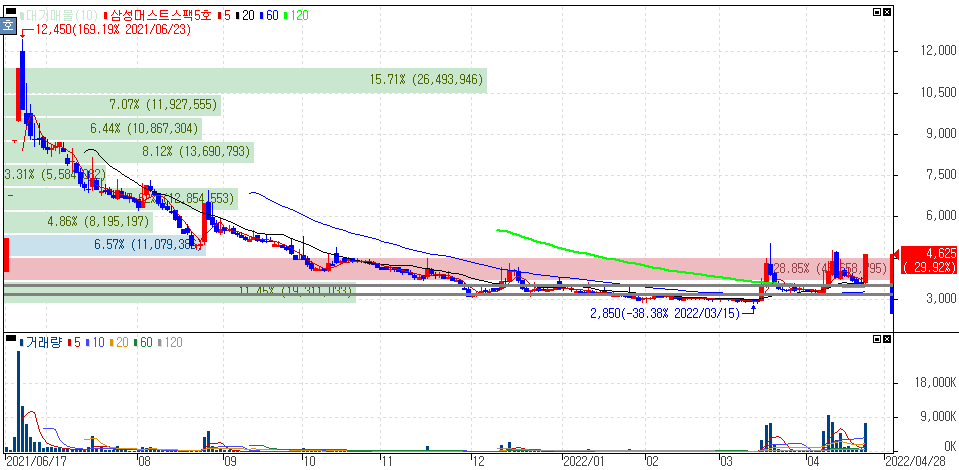Toggle price 120-day moving average legend
The height and width of the screenshot is (470, 959).
tap(297, 15)
